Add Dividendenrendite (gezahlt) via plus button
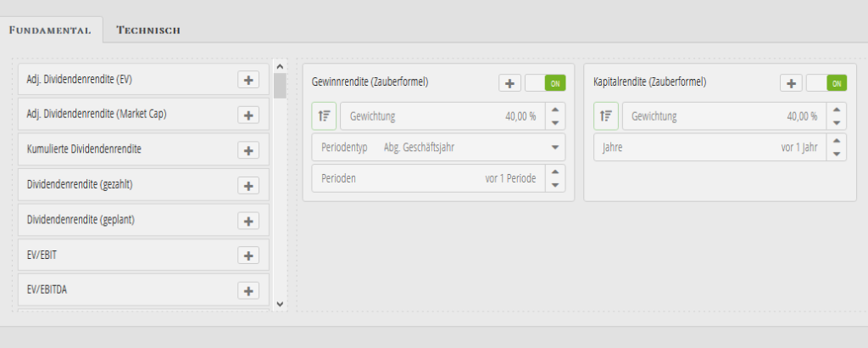Screen dimensions: 868x348 click(248, 185)
